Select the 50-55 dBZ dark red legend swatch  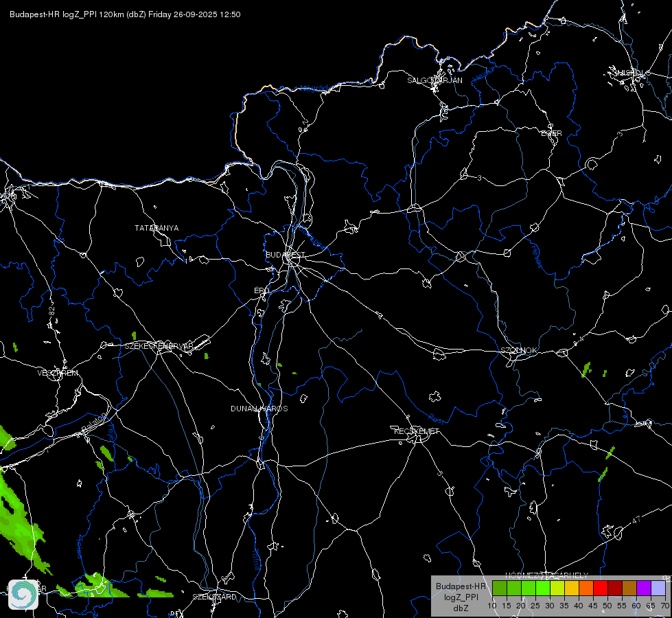[615, 588]
